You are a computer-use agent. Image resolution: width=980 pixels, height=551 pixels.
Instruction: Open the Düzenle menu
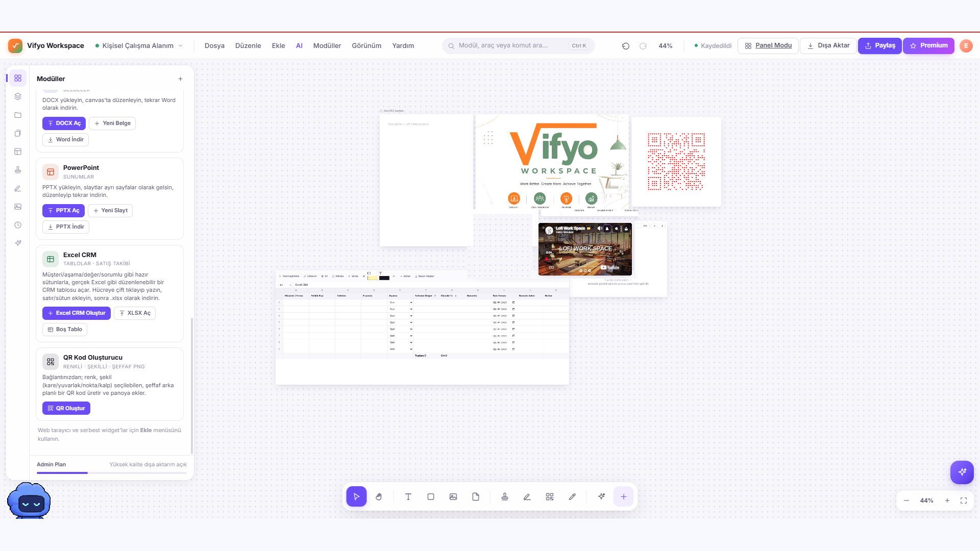(248, 46)
